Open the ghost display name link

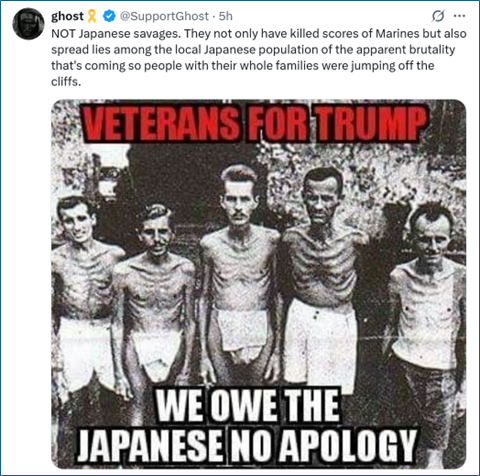tap(67, 16)
